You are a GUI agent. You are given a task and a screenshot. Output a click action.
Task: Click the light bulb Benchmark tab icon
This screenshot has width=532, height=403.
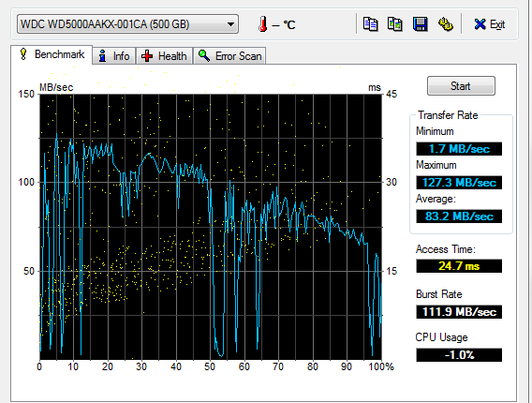pos(23,54)
